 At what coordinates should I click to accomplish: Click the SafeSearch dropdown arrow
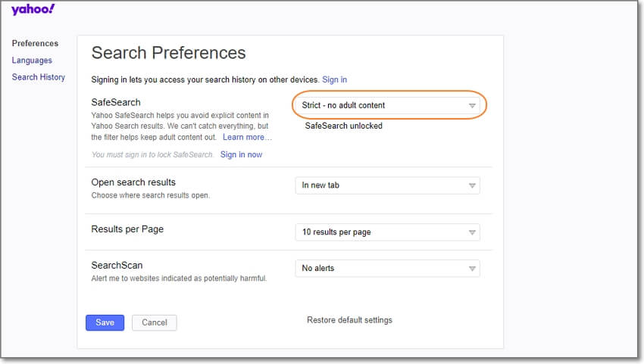click(471, 106)
